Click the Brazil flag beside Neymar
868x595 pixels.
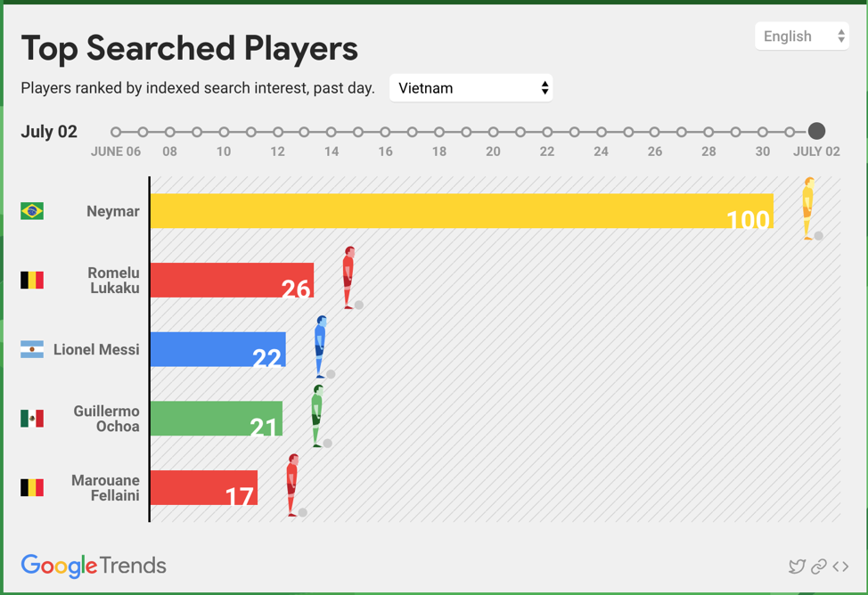coord(32,211)
